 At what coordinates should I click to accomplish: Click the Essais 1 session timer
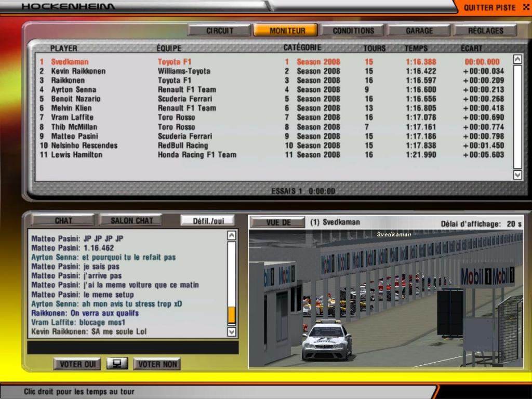[303, 191]
